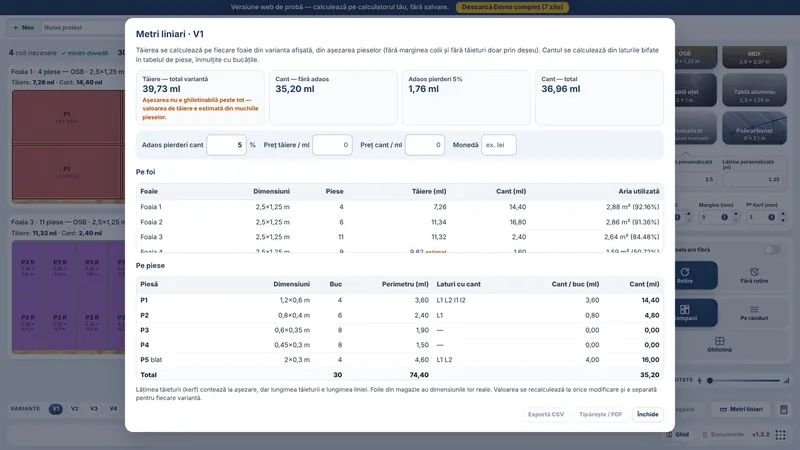Screen dimensions: 800x450
Task: Click the Lățime personalizată 1.25 field
Action: point(754,180)
